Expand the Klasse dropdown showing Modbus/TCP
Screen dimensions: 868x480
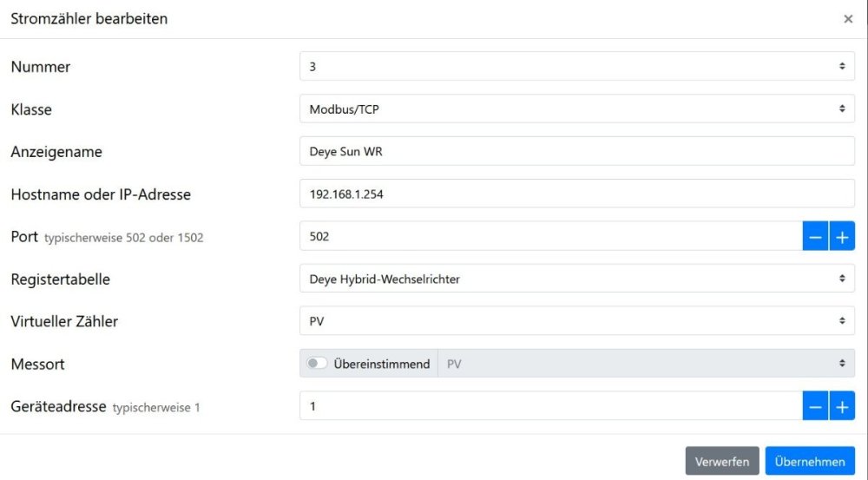point(576,108)
